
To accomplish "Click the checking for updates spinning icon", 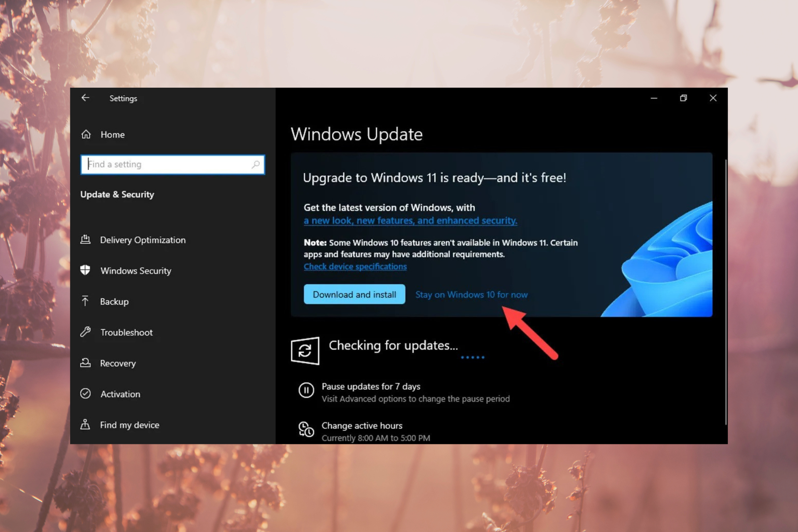I will (305, 350).
